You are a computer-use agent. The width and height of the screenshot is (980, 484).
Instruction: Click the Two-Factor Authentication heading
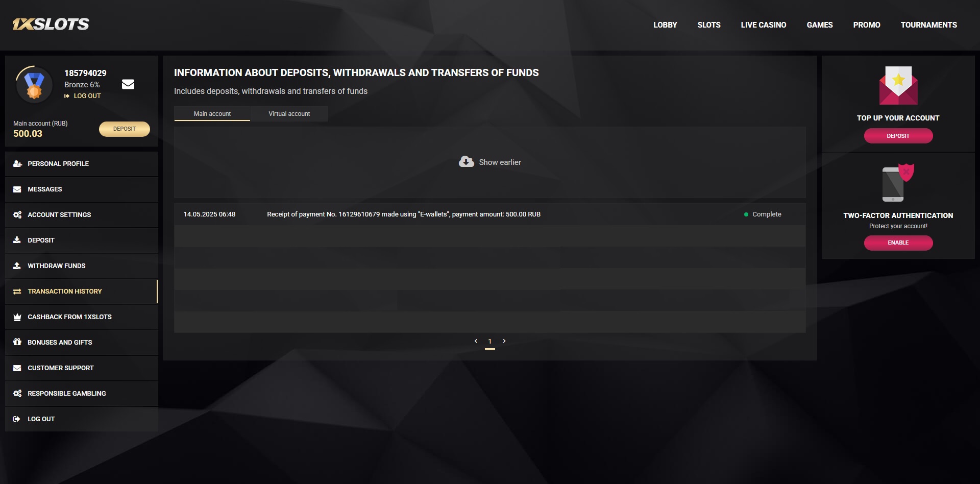[898, 215]
